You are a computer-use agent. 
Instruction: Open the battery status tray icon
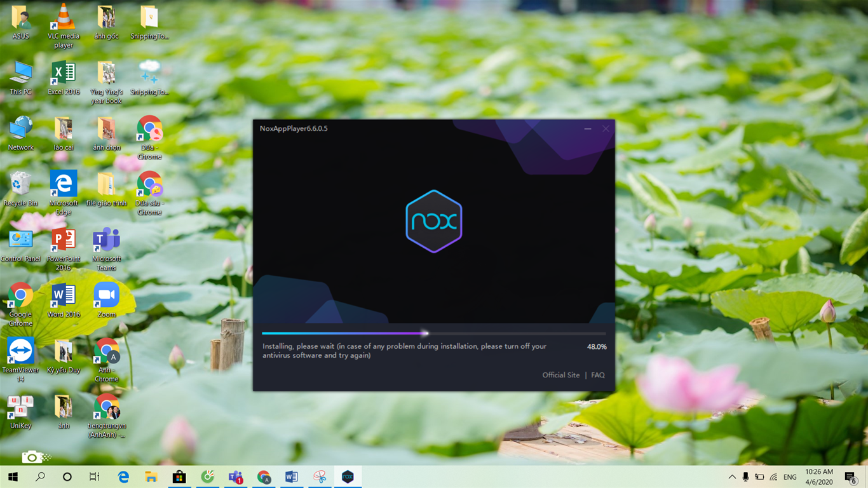[759, 477]
